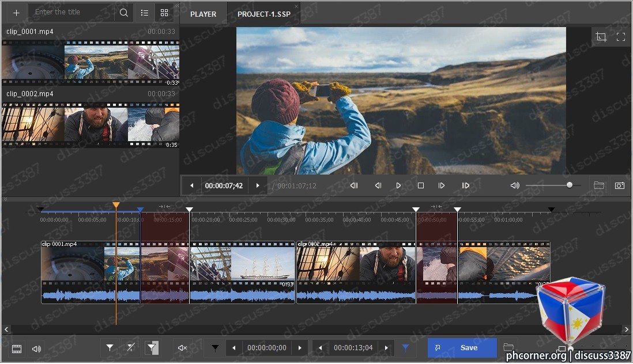Collapse the panel with the double chevron above the timeline
The image size is (633, 364).
click(5, 199)
